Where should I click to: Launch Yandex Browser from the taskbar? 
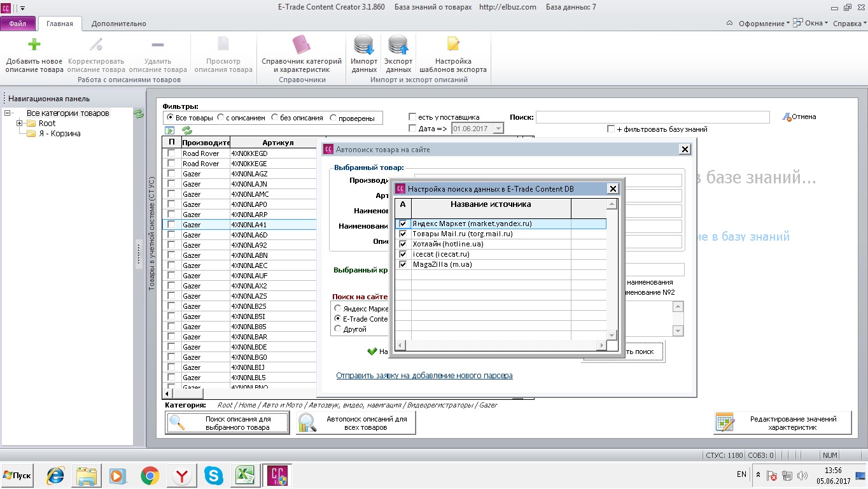[x=181, y=475]
